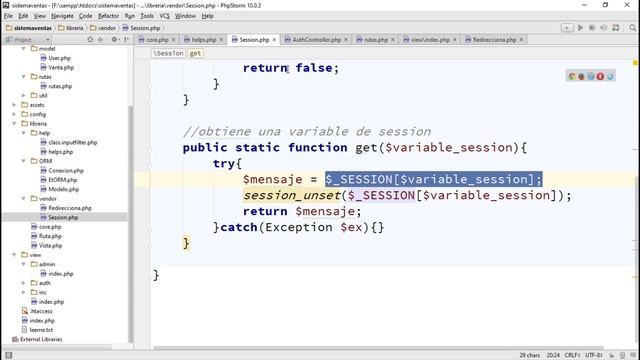
Task: Click the libreria breadcrumb in navigation bar
Action: click(71, 28)
